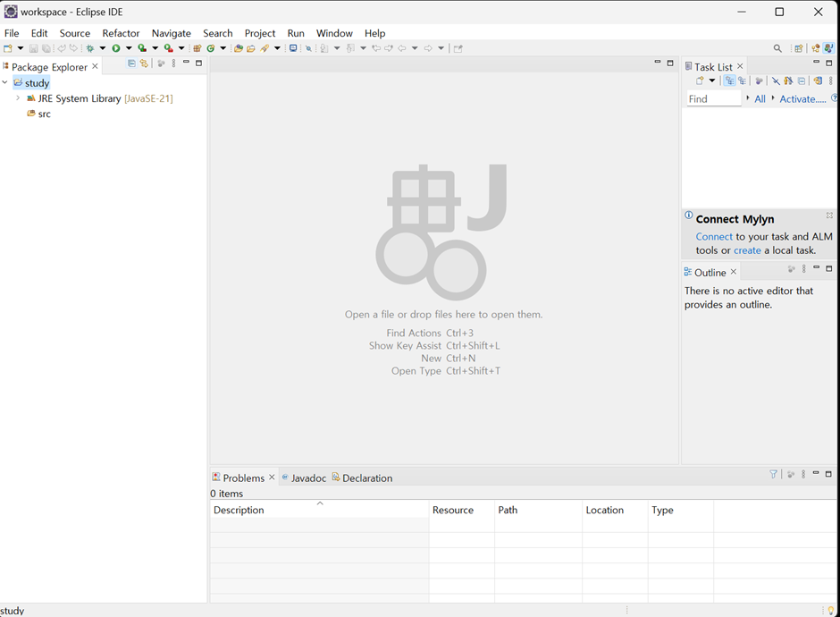Switch to the Declaration tab
This screenshot has width=840, height=617.
(x=362, y=478)
